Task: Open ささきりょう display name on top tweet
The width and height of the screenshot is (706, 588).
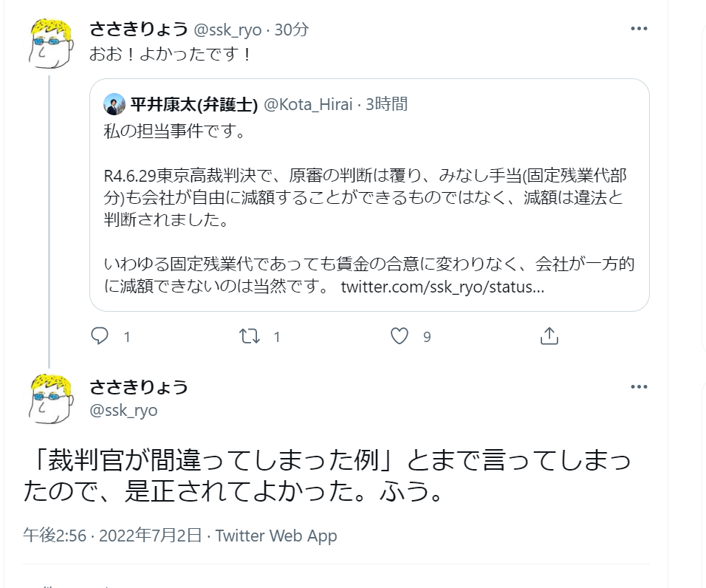Action: [x=138, y=30]
